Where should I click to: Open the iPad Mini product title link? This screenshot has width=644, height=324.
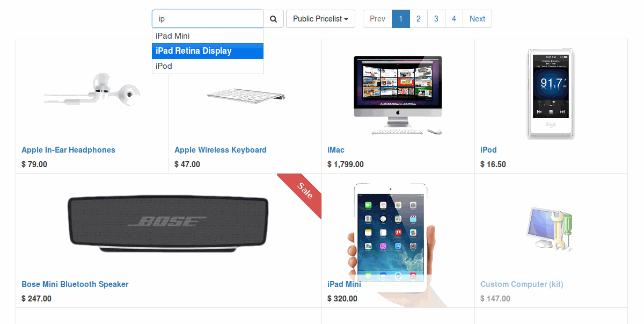[x=344, y=284]
